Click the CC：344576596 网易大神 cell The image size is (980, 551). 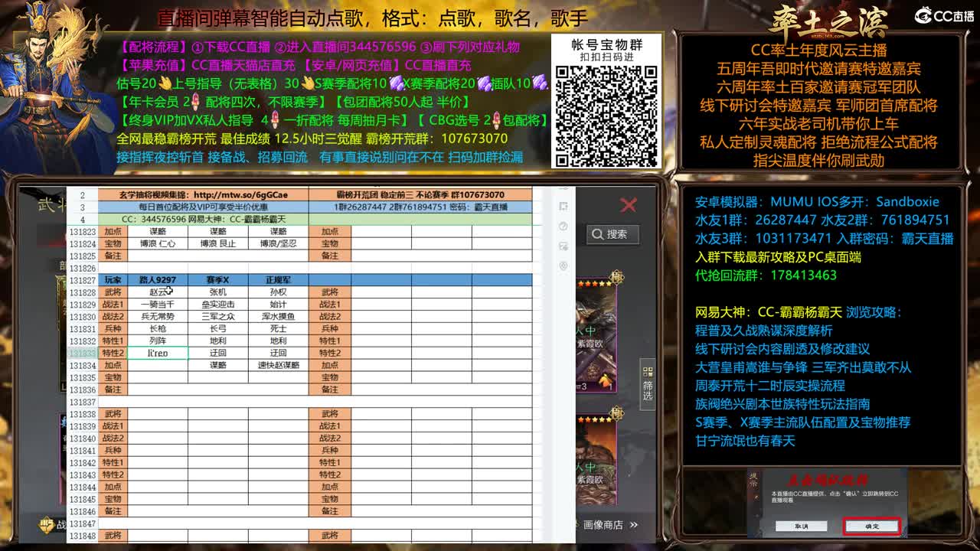(x=203, y=219)
